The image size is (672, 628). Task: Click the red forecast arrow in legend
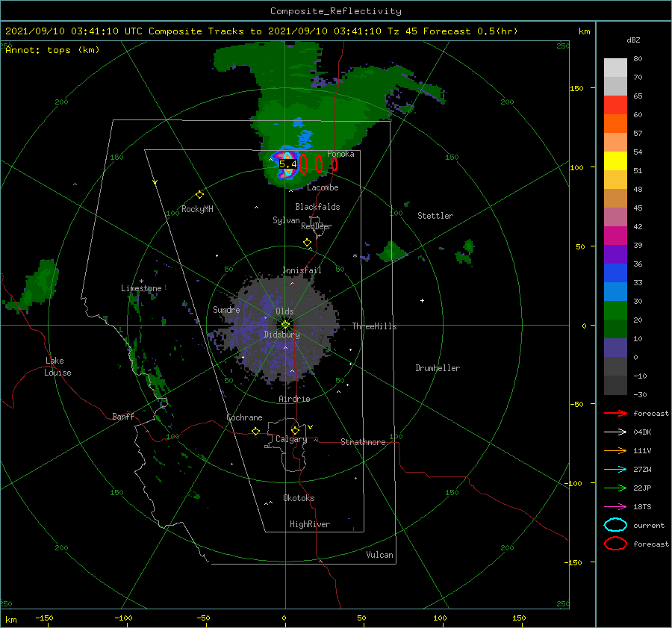615,413
